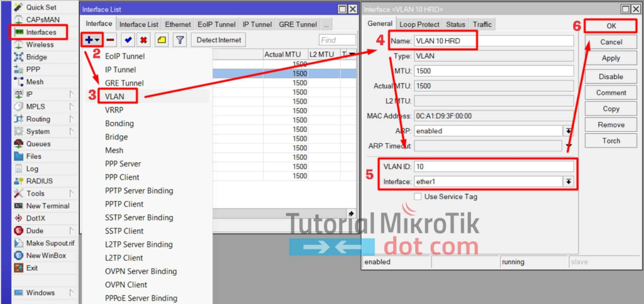
Task: Open RADIUS in the sidebar
Action: coord(38,181)
